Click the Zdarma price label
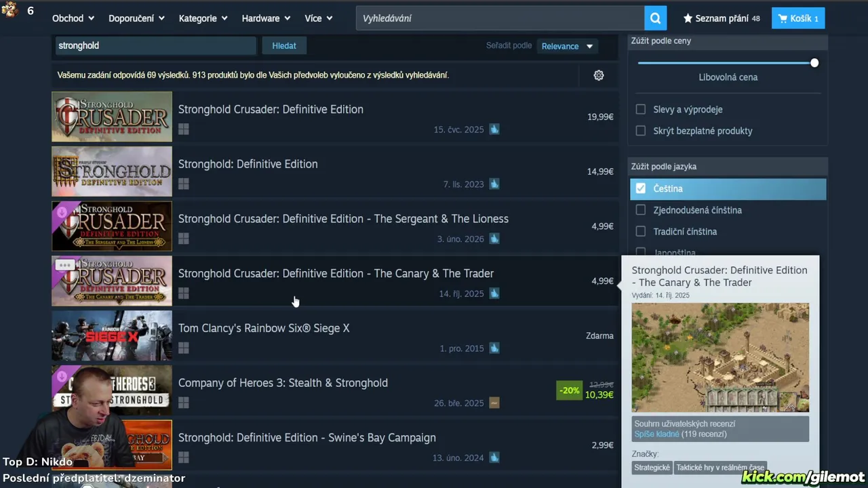 [599, 335]
